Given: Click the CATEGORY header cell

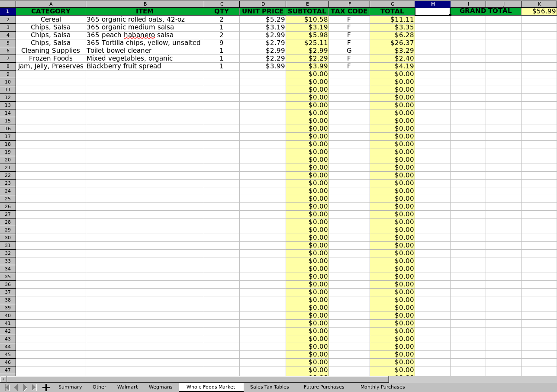Looking at the screenshot, I should pos(51,12).
